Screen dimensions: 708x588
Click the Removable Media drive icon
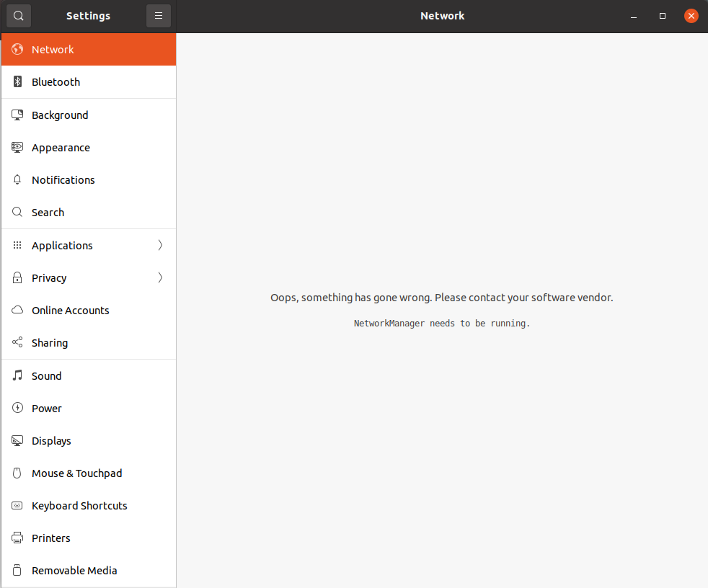click(x=17, y=570)
